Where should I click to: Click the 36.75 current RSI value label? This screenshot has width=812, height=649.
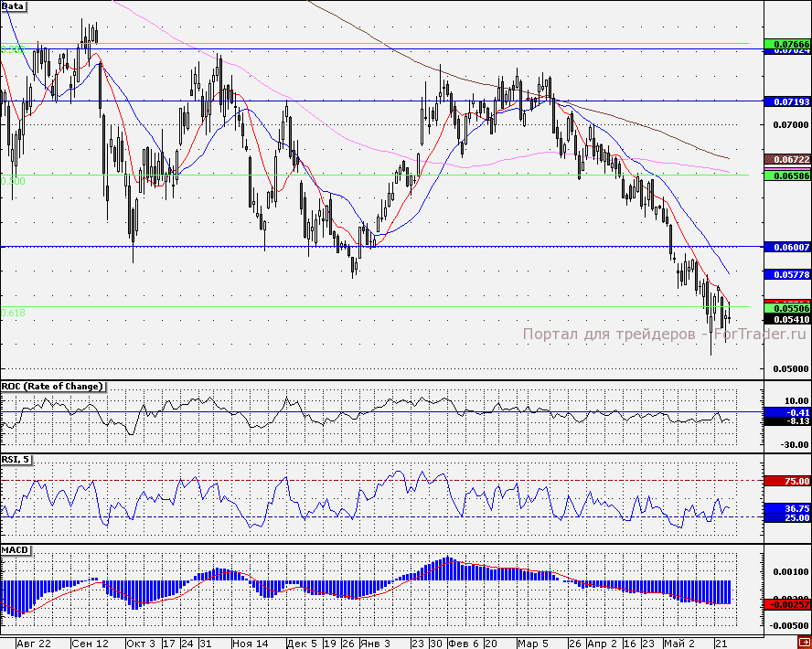787,508
